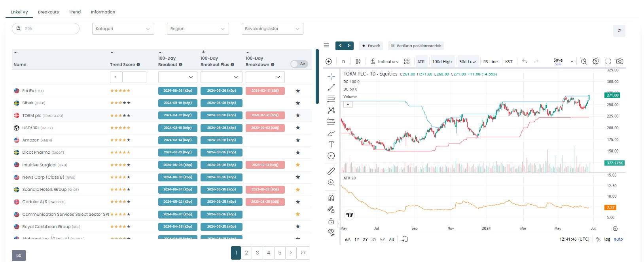The height and width of the screenshot is (262, 644).
Task: Go to page 3 of results
Action: click(x=258, y=253)
